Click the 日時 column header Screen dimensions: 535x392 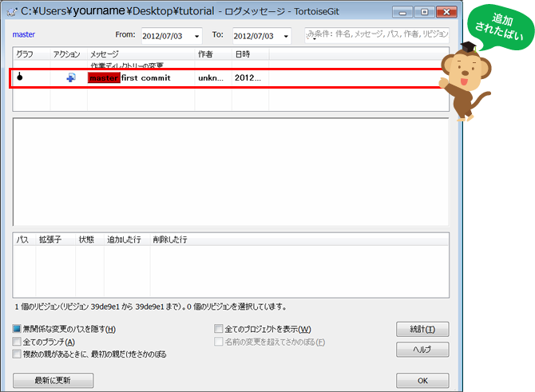tap(251, 54)
